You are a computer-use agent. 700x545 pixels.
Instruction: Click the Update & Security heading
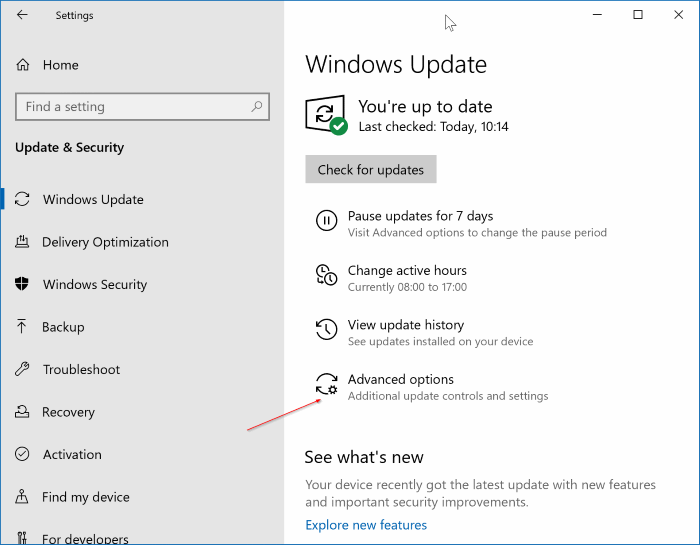tap(70, 147)
